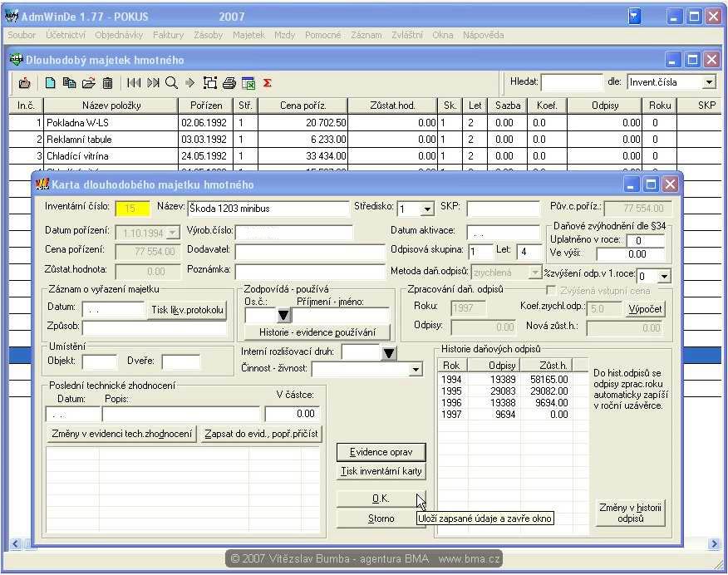Click the O.K. button
Viewport: 728px width, 575px height.
coord(381,499)
